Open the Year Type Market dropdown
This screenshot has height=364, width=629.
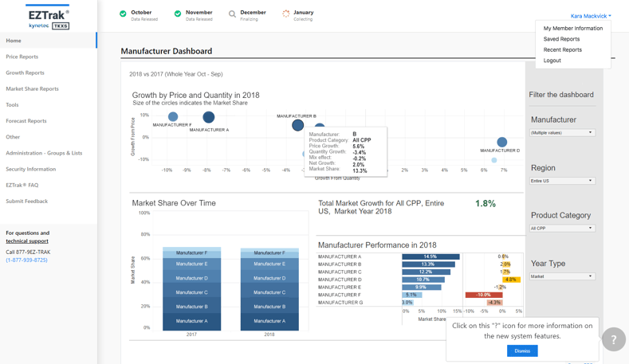coord(562,276)
